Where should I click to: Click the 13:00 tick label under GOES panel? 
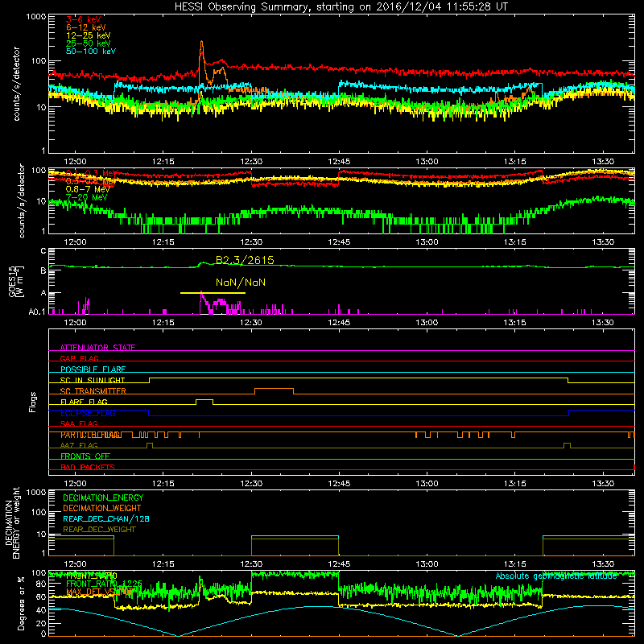click(427, 323)
